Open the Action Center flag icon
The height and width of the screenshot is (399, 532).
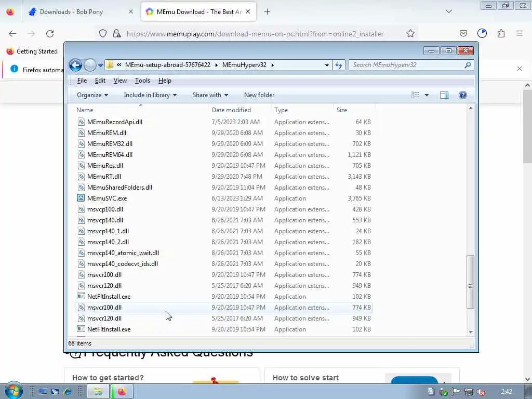456,392
